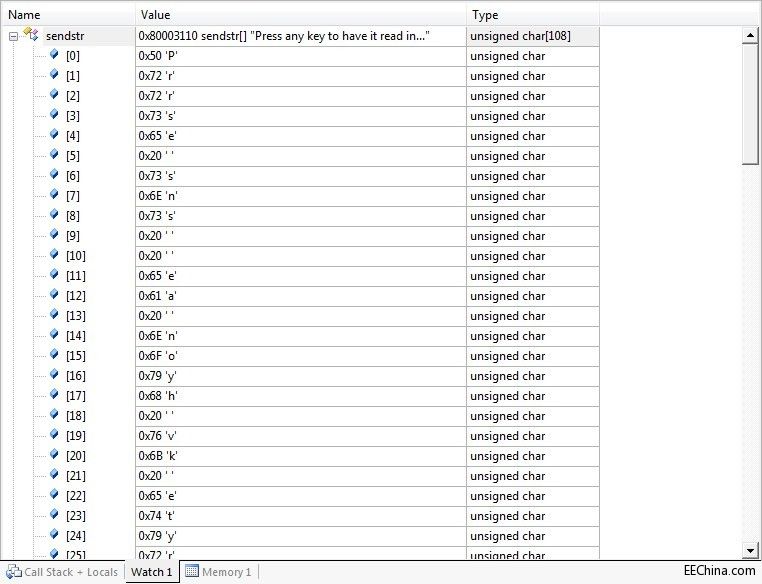This screenshot has height=584, width=762.
Task: Click the icon beside element [15]
Action: click(x=54, y=355)
